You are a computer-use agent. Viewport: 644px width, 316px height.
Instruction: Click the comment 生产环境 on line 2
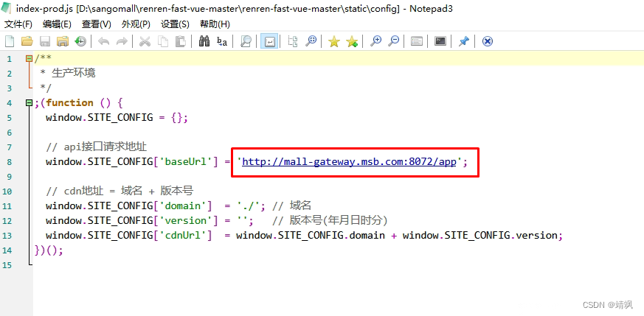74,74
